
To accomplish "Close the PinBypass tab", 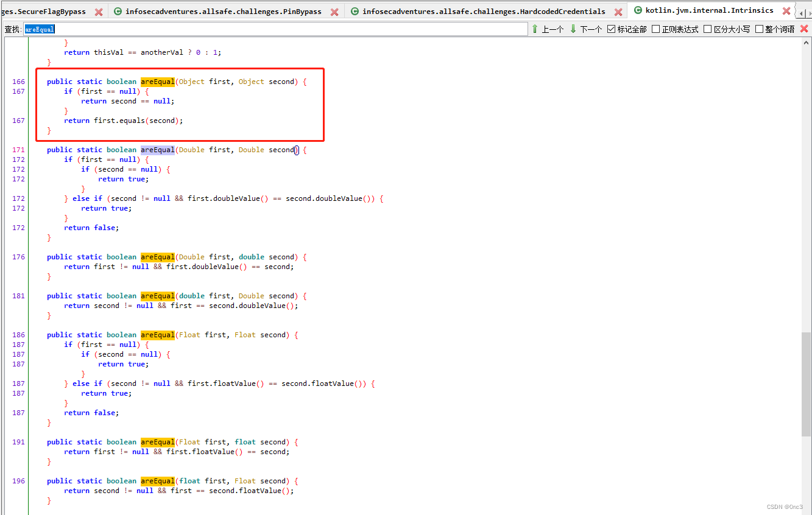I will 334,12.
